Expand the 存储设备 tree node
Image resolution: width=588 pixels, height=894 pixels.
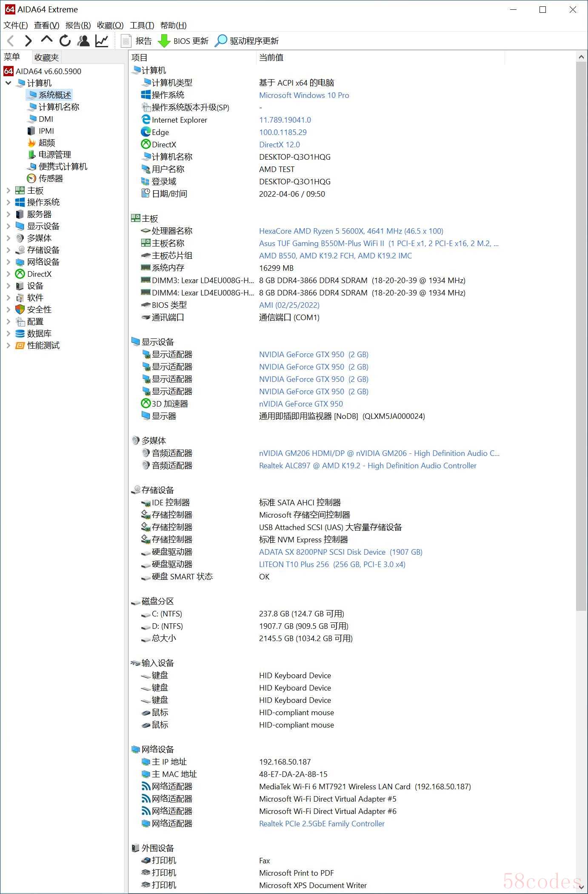(8, 250)
